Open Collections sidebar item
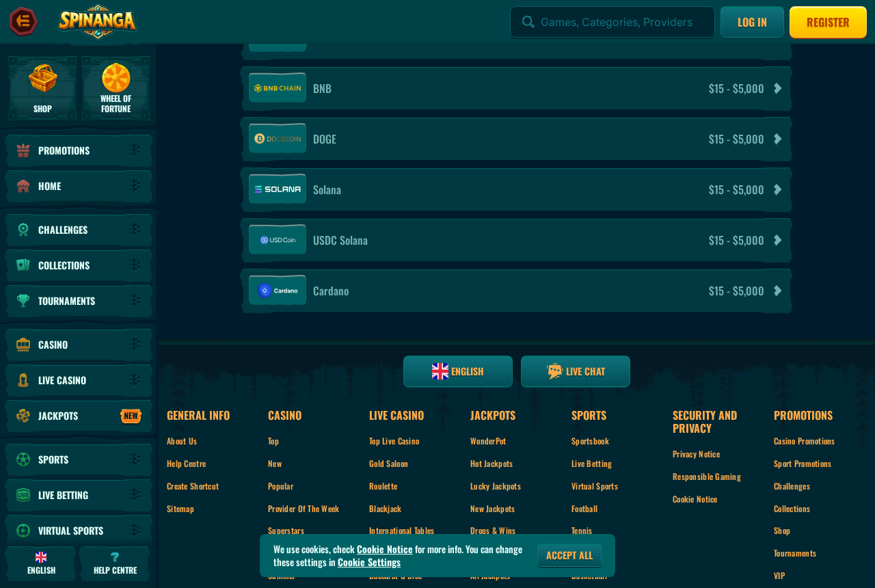 tap(79, 265)
